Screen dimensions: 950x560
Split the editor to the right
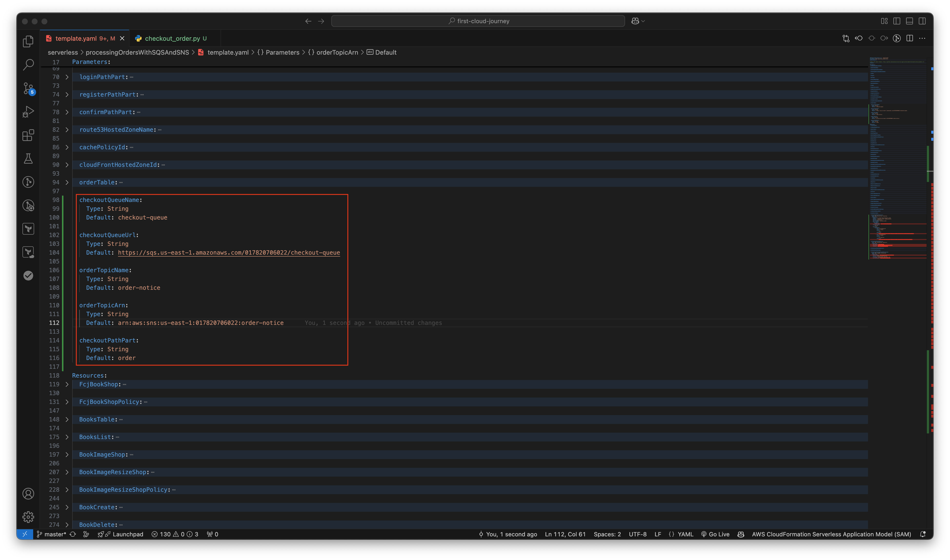[910, 39]
